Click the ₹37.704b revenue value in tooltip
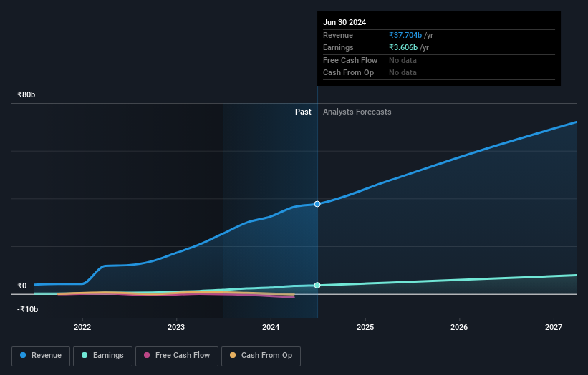The height and width of the screenshot is (375, 588). click(x=405, y=35)
